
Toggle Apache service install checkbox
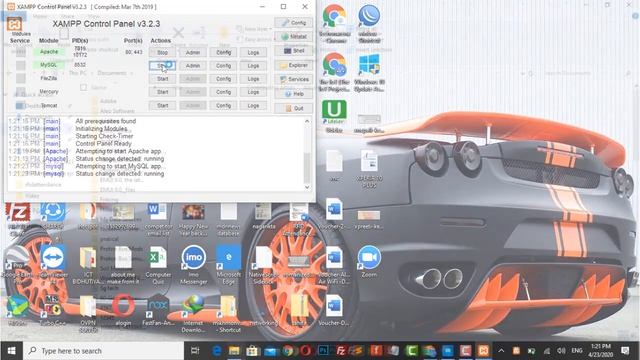tap(20, 52)
